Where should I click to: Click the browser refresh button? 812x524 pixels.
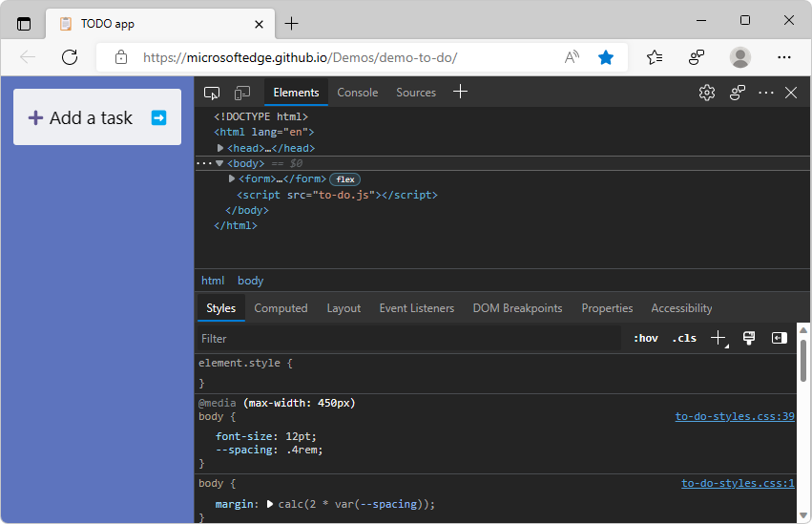(70, 57)
